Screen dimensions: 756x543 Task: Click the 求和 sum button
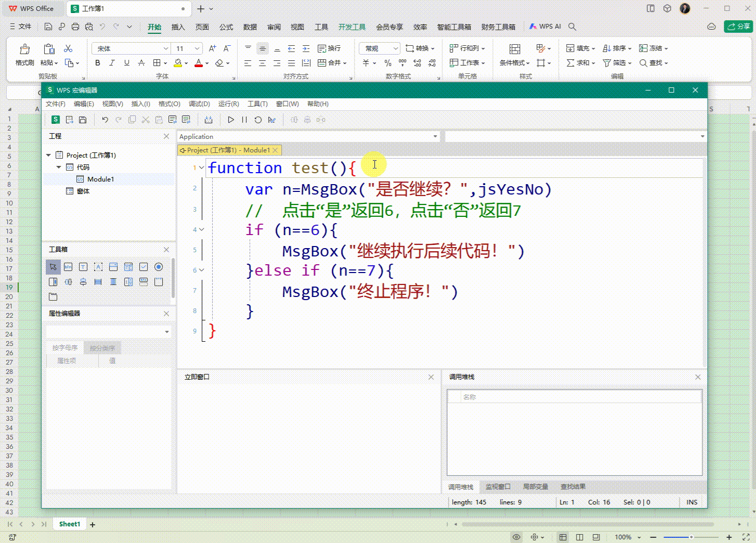point(580,63)
